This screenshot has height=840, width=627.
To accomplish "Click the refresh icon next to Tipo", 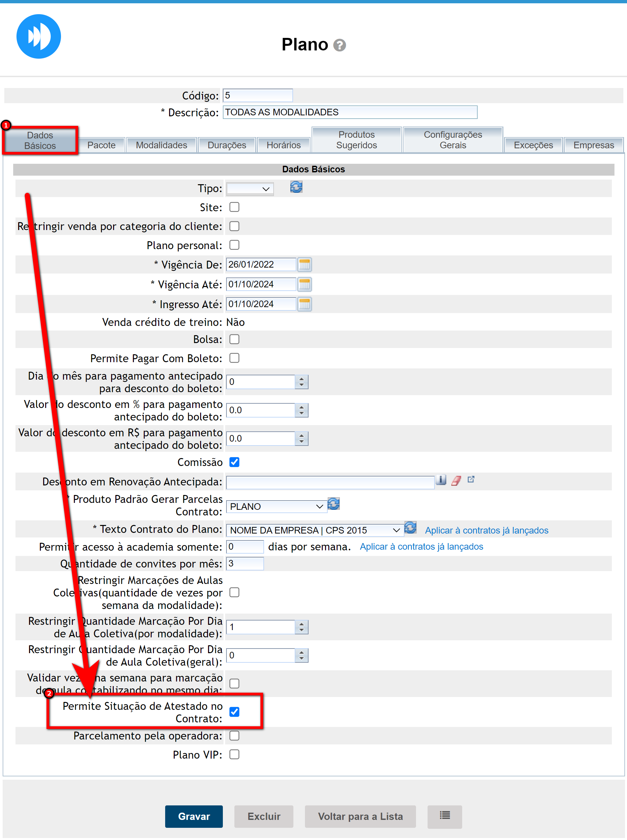I will [x=296, y=187].
